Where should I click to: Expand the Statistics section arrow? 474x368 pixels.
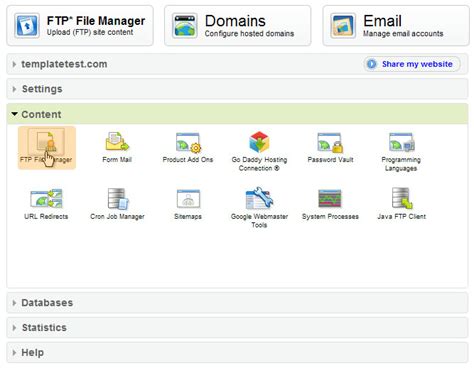point(14,328)
